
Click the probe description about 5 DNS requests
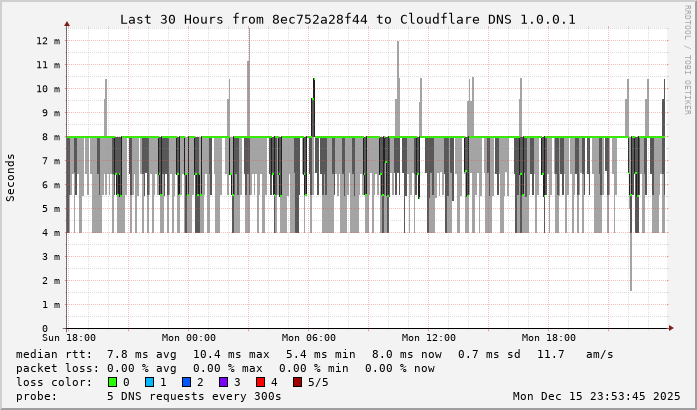(x=149, y=396)
